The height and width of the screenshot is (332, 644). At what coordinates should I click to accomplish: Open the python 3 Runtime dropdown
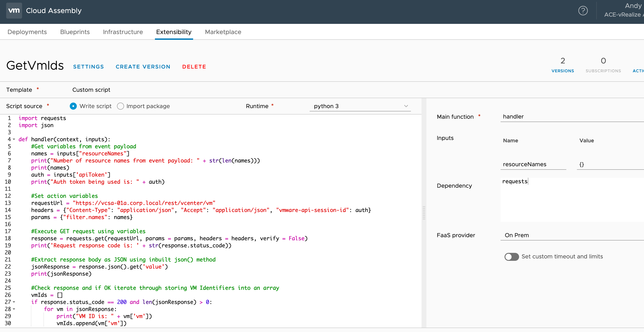(x=360, y=106)
